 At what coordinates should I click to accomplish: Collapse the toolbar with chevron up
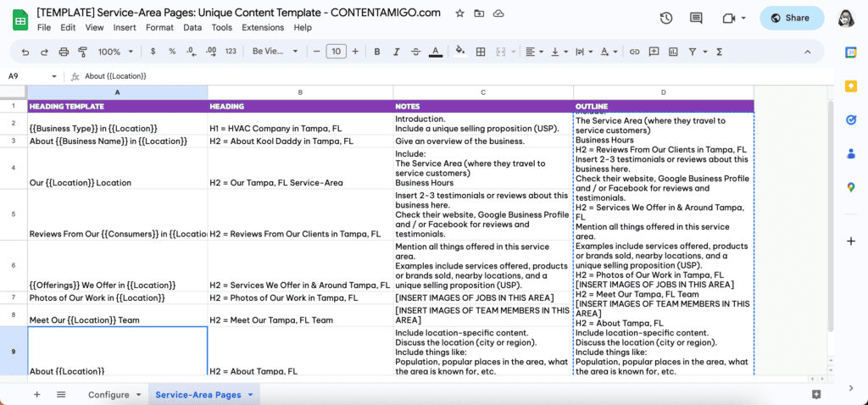pyautogui.click(x=807, y=52)
